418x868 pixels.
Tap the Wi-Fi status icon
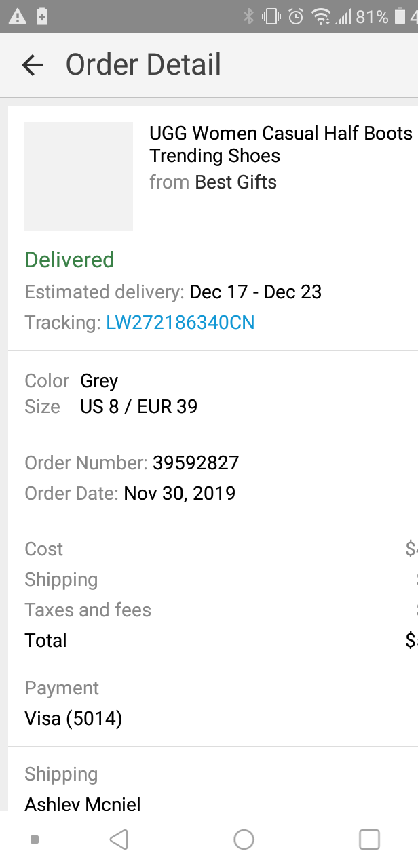coord(320,16)
